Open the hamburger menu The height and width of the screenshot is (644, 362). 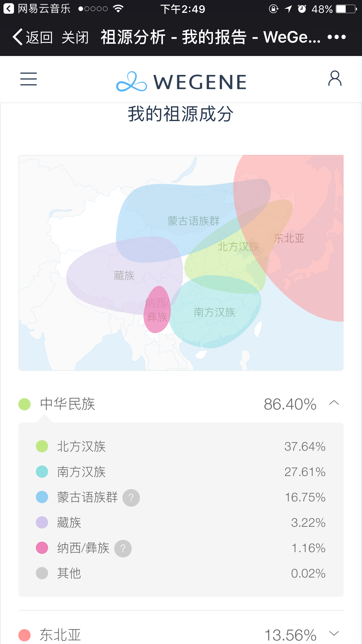click(29, 79)
